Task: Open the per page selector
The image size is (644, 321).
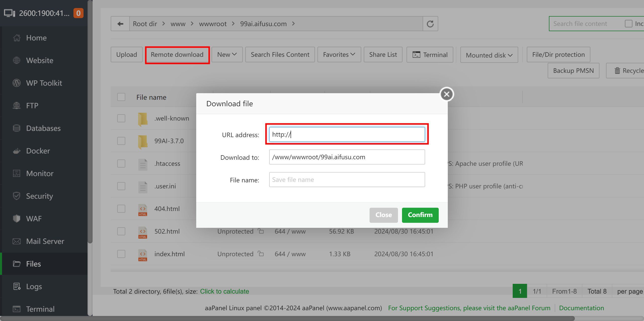Action: click(630, 291)
